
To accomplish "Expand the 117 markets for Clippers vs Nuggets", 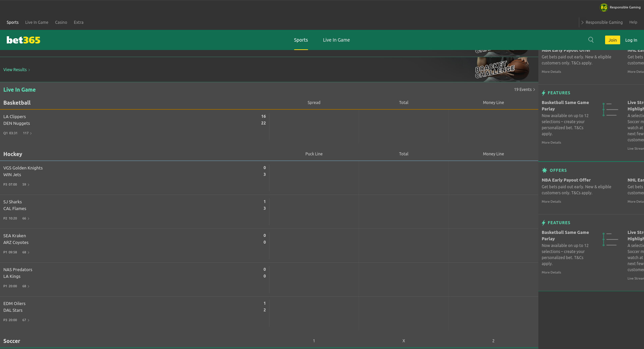I will tap(27, 133).
